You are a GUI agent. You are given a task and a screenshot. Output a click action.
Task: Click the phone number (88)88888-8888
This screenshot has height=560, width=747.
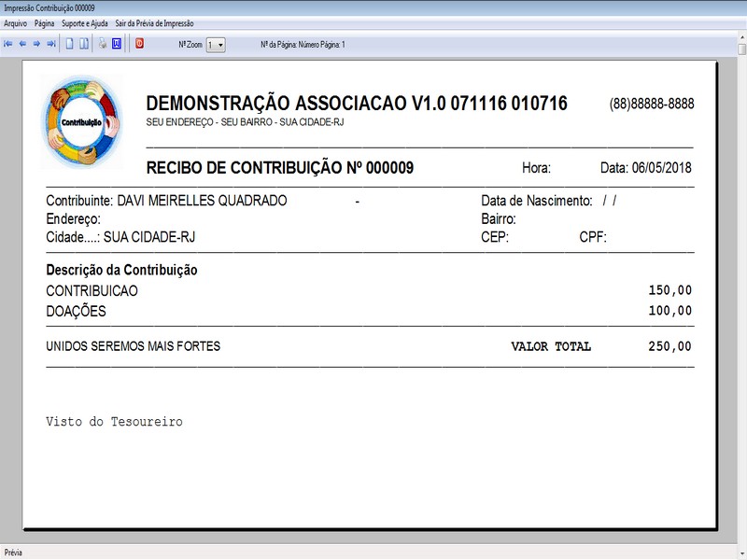tap(652, 104)
